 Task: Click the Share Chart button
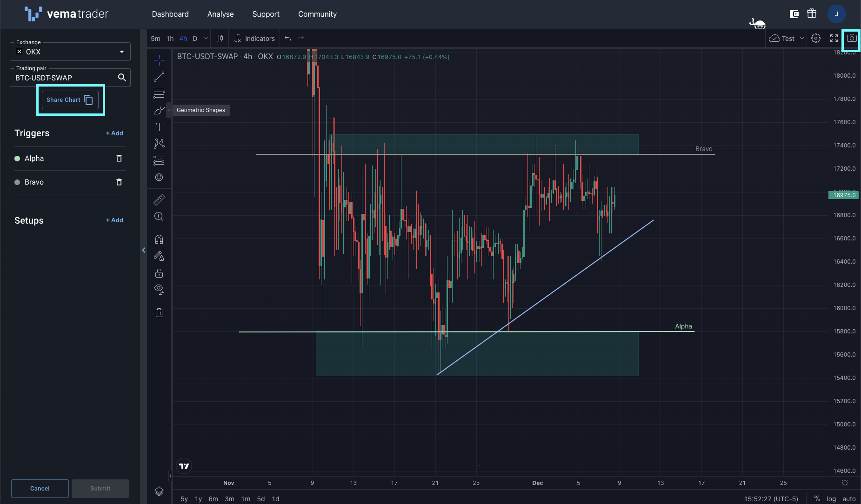click(x=70, y=100)
